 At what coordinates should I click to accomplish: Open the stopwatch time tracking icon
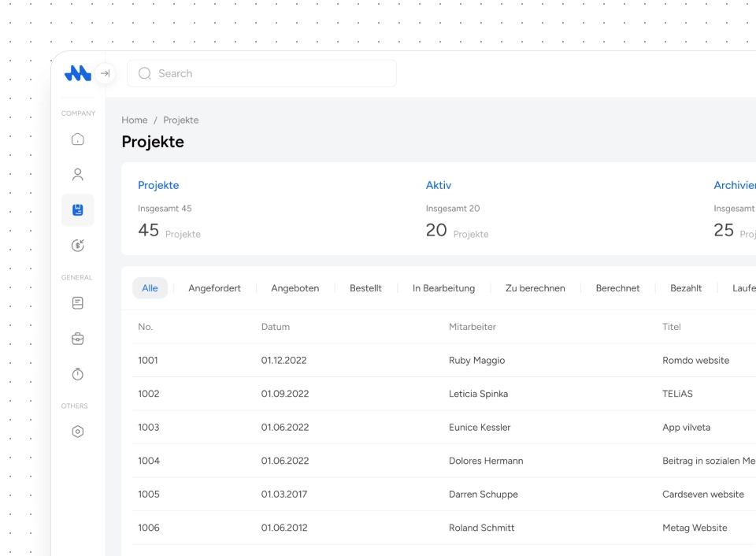pos(77,374)
